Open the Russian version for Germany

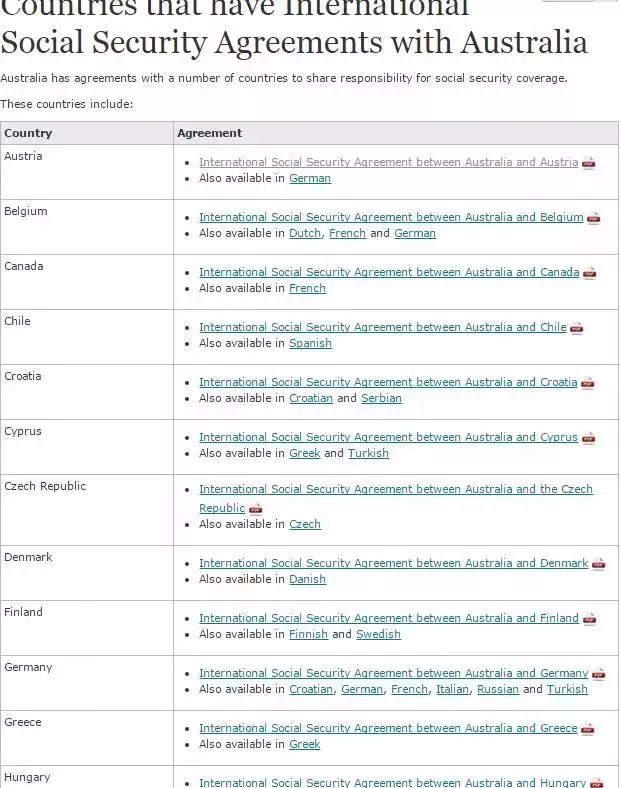(x=497, y=689)
